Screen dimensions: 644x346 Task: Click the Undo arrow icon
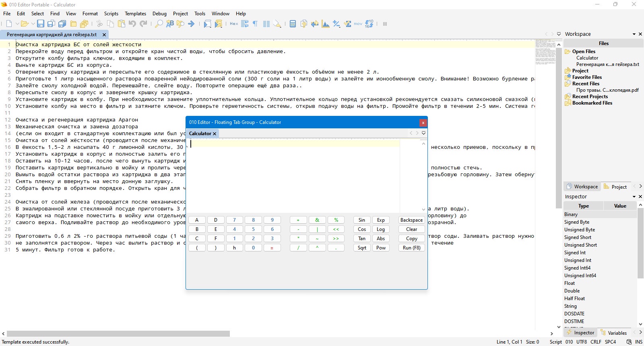pos(132,24)
